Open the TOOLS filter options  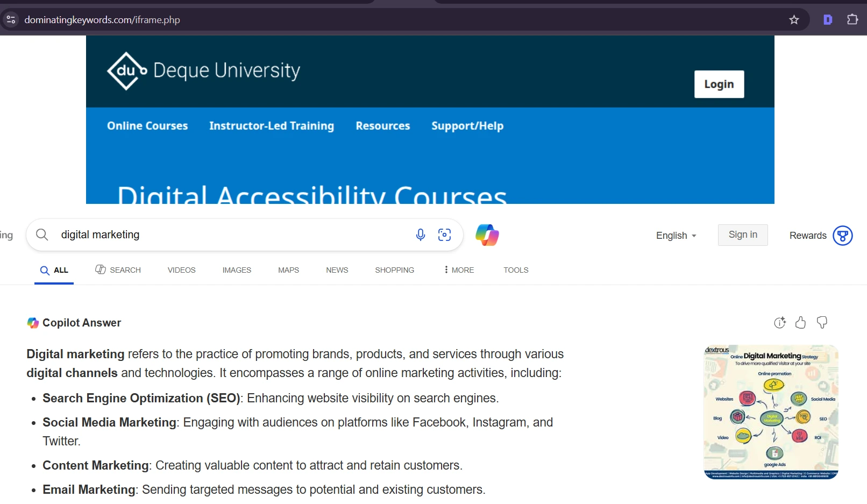[516, 270]
